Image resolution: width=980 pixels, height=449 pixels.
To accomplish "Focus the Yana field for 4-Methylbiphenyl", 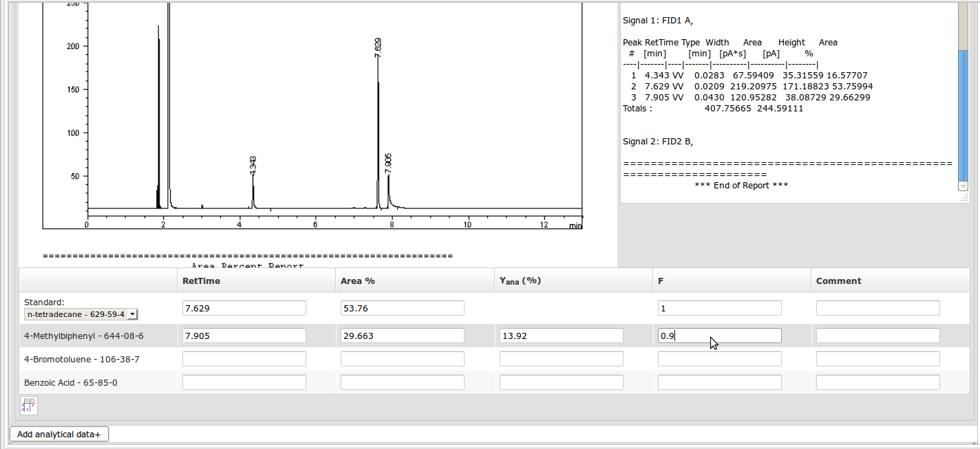I will (x=561, y=336).
